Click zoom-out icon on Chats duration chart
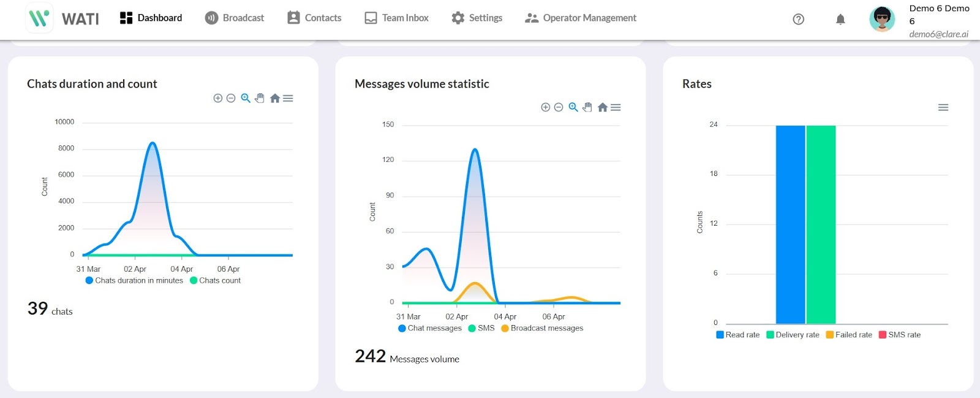 (231, 98)
